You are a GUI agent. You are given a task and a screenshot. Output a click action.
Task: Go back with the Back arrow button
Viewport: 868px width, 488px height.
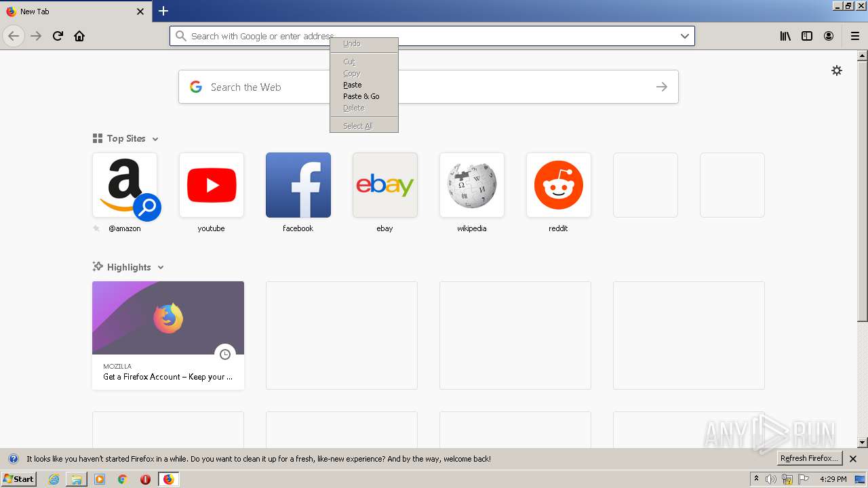(x=14, y=36)
